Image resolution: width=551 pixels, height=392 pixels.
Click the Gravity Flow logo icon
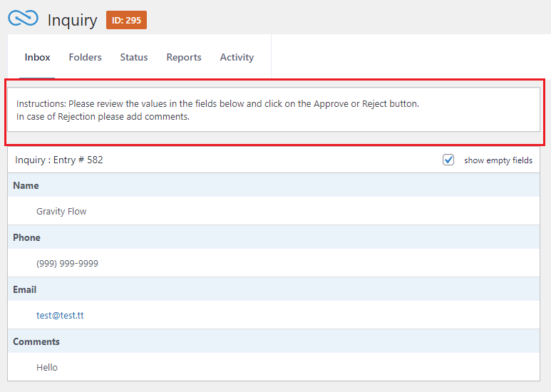coord(23,19)
